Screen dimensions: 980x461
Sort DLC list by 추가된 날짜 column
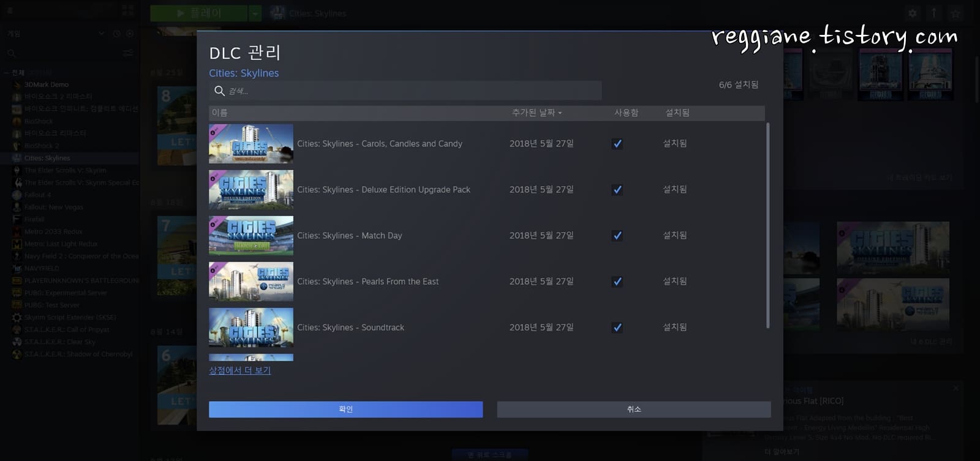click(537, 113)
